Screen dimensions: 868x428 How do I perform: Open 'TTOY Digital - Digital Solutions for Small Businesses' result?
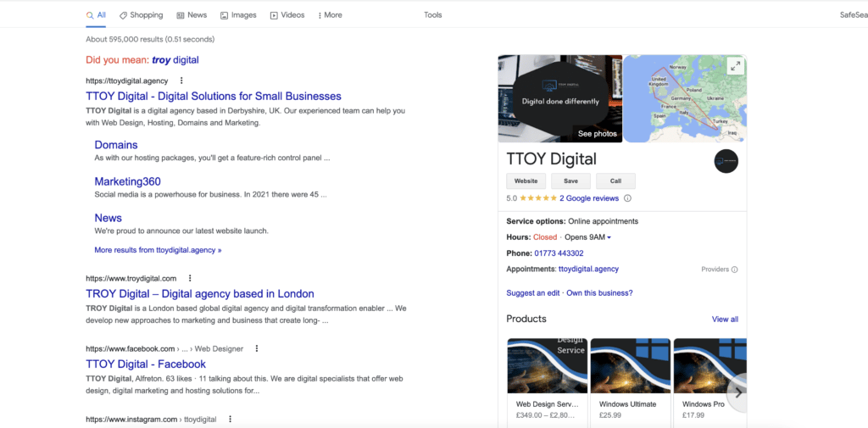click(x=214, y=97)
